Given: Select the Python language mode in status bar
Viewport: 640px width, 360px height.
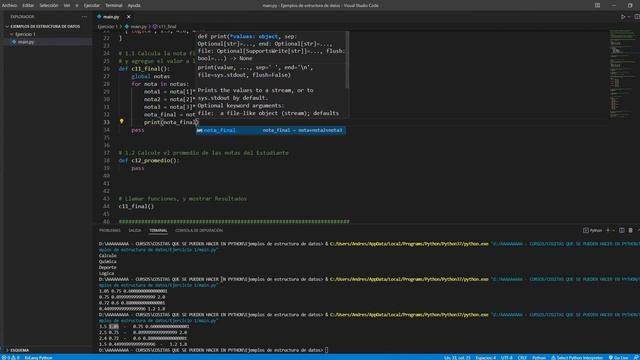Looking at the screenshot, I should (x=539, y=357).
